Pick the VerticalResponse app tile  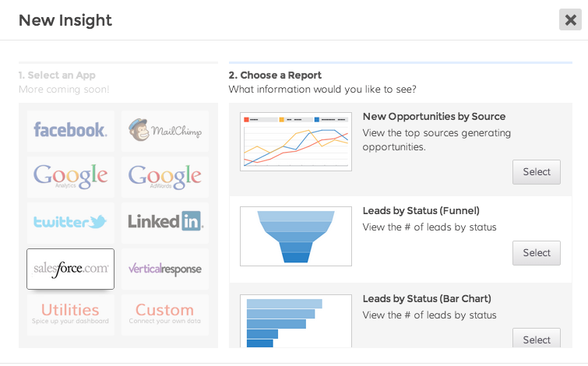pos(164,269)
